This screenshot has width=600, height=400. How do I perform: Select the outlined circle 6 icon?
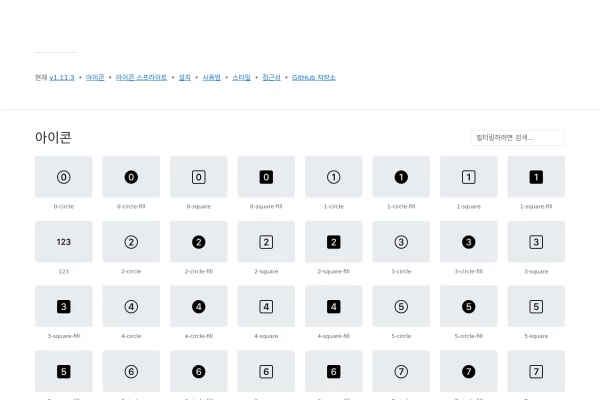[x=131, y=371]
